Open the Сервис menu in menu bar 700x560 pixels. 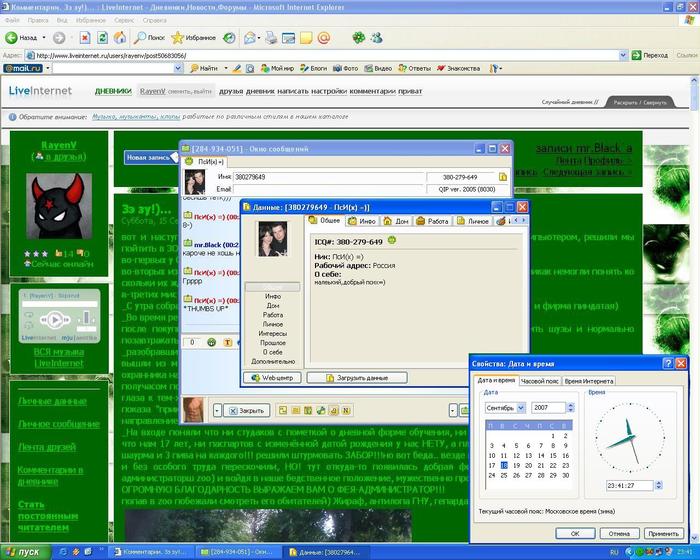124,20
